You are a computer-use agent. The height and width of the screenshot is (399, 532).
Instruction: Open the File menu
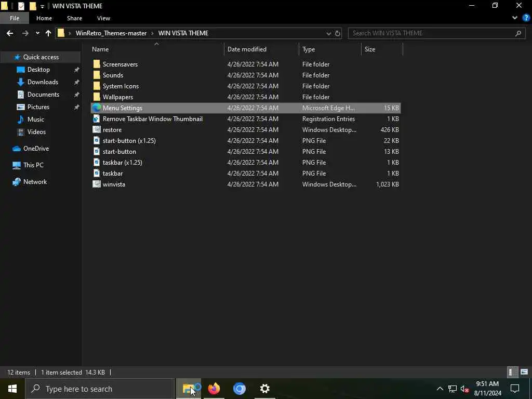[15, 18]
